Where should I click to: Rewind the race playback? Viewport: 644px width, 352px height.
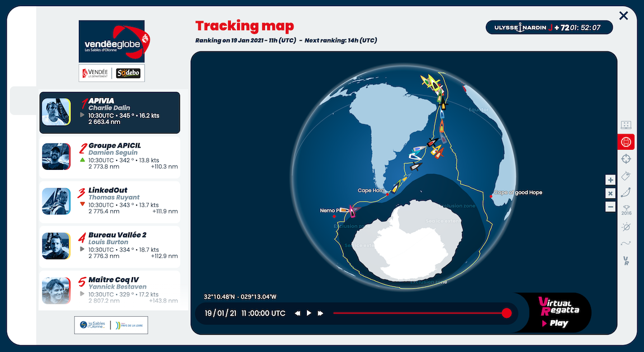[297, 313]
